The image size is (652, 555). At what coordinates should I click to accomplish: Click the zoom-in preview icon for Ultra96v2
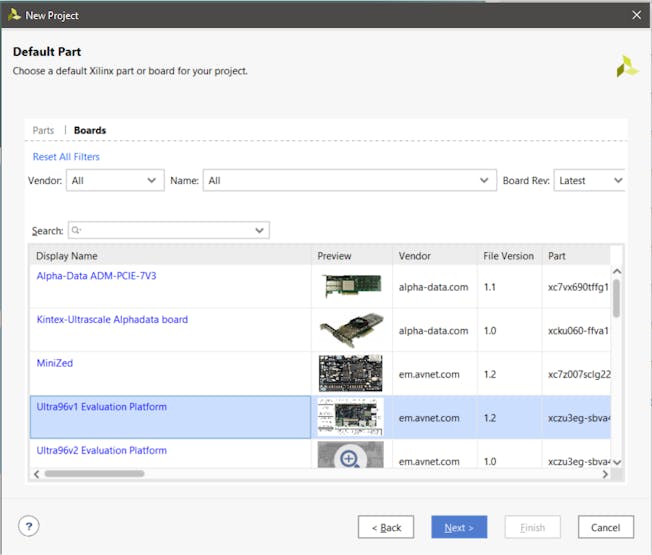[349, 459]
